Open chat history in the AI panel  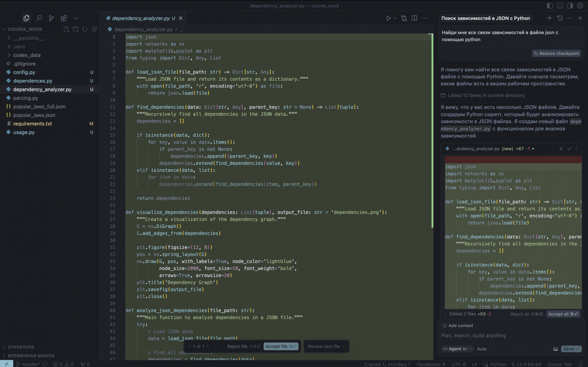point(560,18)
